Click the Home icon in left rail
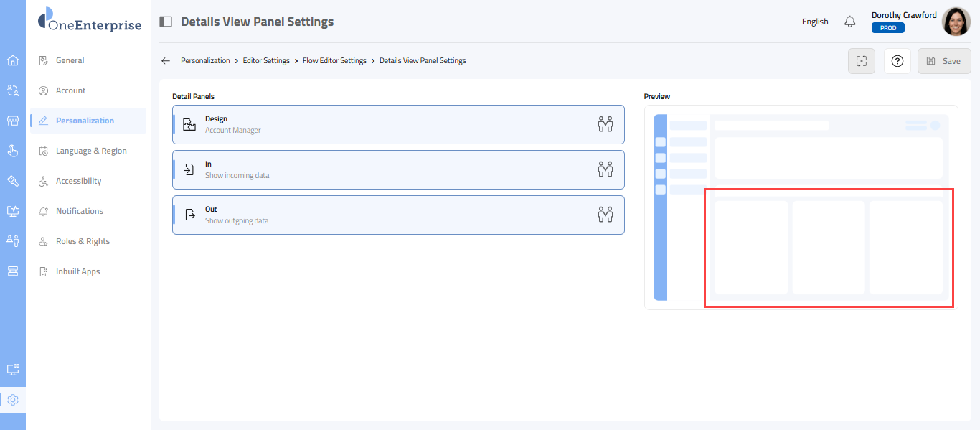Image resolution: width=980 pixels, height=430 pixels. 12,60
